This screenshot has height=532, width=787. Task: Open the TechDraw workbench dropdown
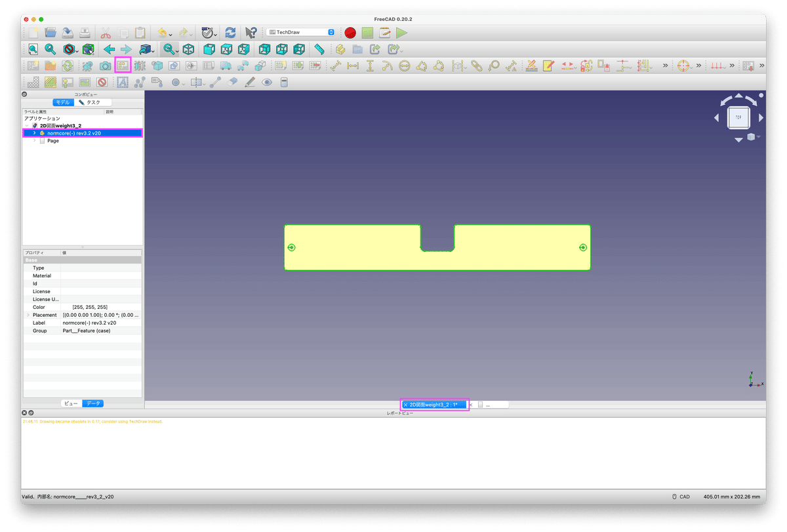coord(302,32)
